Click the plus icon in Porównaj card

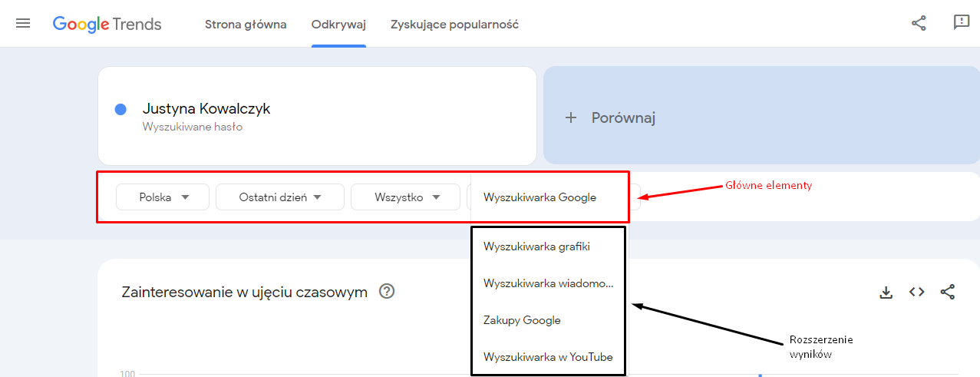pyautogui.click(x=570, y=117)
